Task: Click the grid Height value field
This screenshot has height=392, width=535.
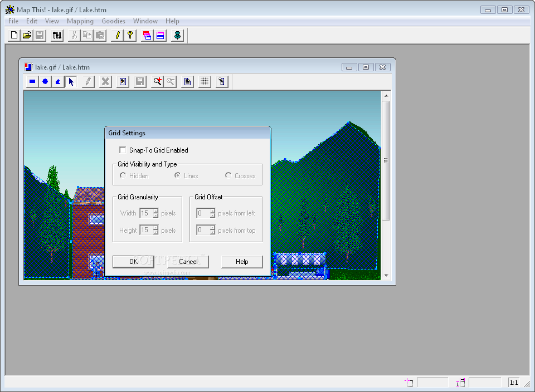Action: pos(147,231)
